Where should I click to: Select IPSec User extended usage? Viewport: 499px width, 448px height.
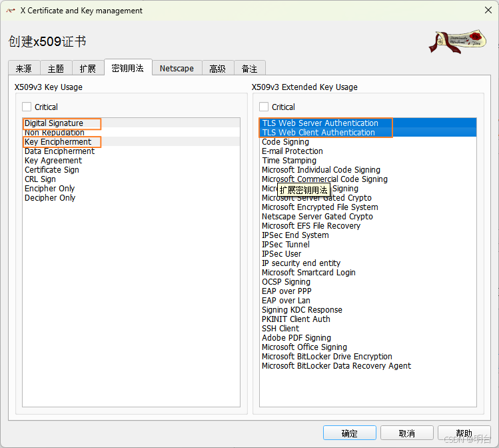pos(368,254)
